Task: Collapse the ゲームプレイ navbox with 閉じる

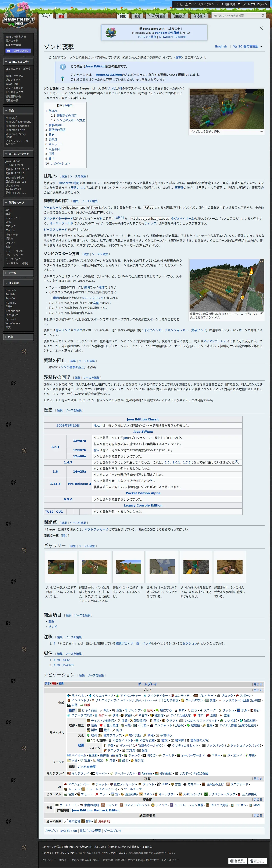Action: coord(258,684)
